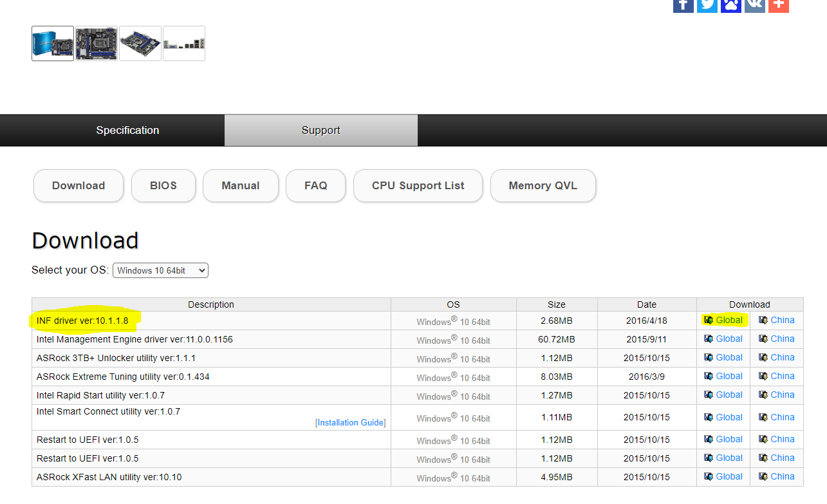Select the third angled motherboard thumbnail
The width and height of the screenshot is (827, 504).
[x=140, y=43]
